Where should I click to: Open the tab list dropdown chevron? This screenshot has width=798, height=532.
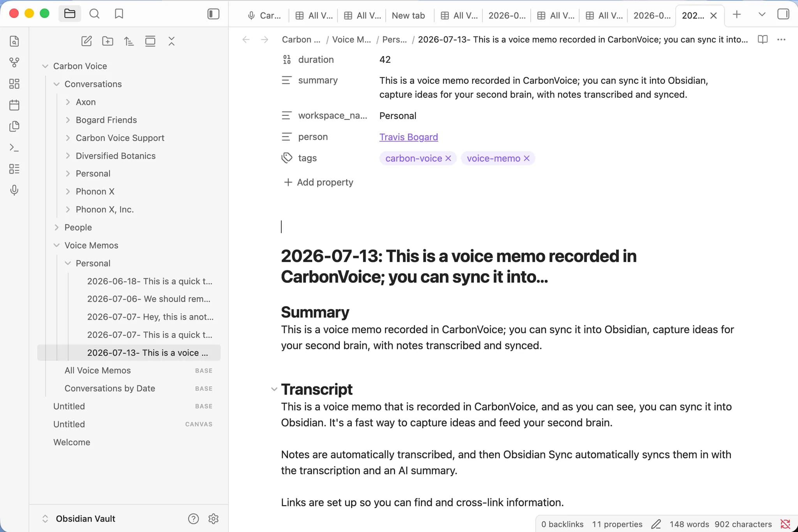(762, 14)
